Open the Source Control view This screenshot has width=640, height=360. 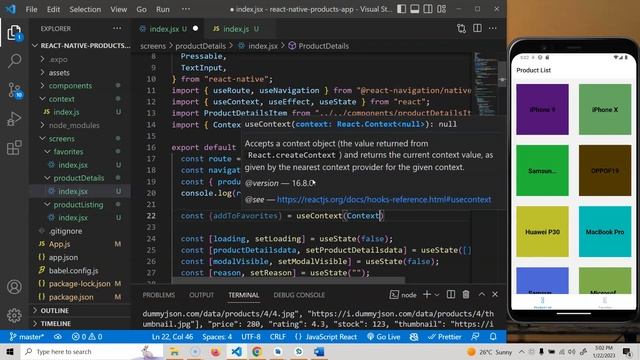14,90
